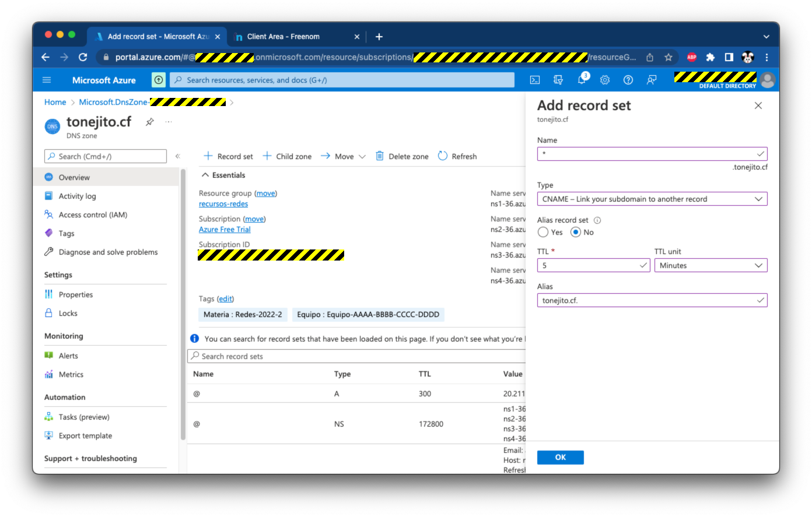
Task: Close the Add record set panel
Action: pos(758,105)
